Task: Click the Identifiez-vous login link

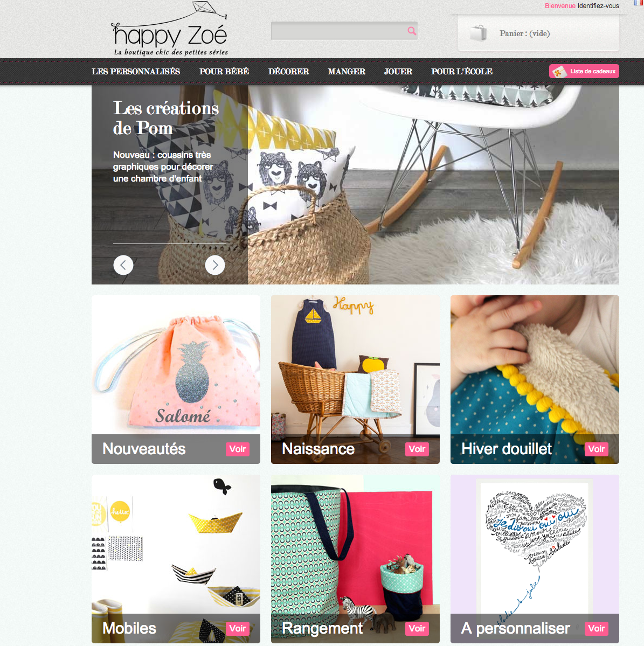Action: coord(598,6)
